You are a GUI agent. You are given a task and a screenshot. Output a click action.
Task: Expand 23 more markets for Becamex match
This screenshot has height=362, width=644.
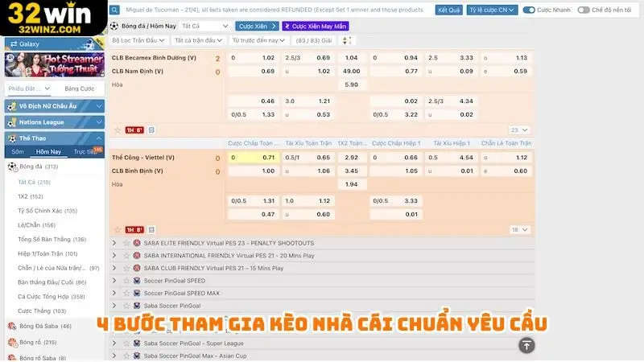pos(519,130)
